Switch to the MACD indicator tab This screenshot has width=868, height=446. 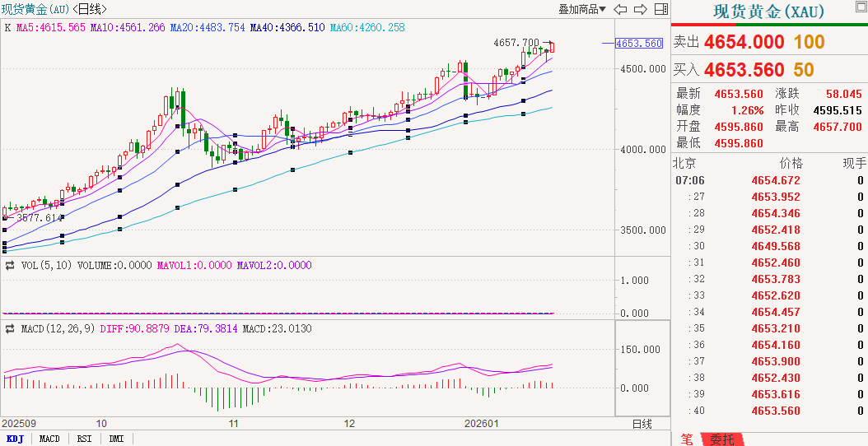pyautogui.click(x=49, y=439)
